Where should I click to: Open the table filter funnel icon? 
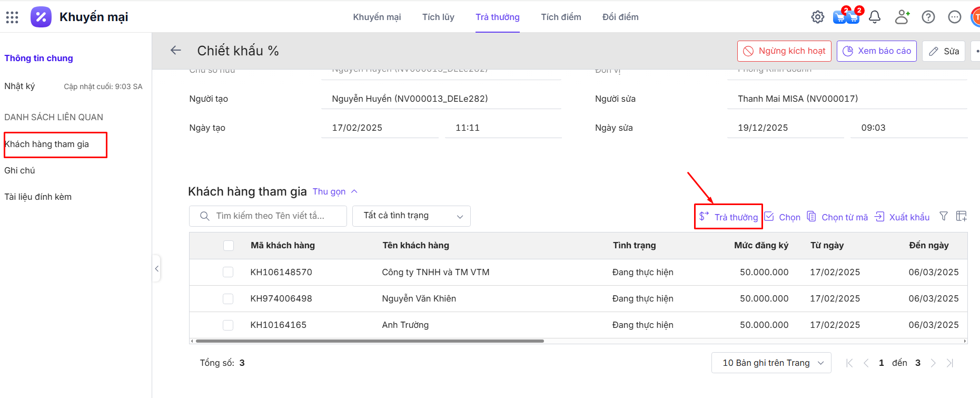pyautogui.click(x=944, y=216)
